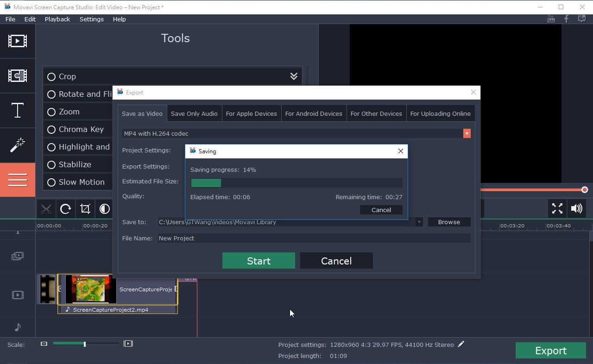593x364 pixels.
Task: Click the timeline Scale slider
Action: tap(84, 344)
